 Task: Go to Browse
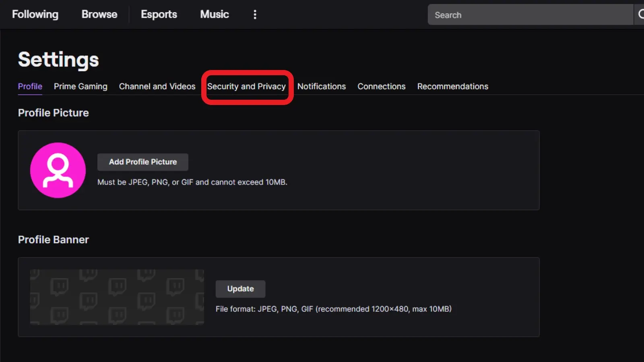(99, 14)
